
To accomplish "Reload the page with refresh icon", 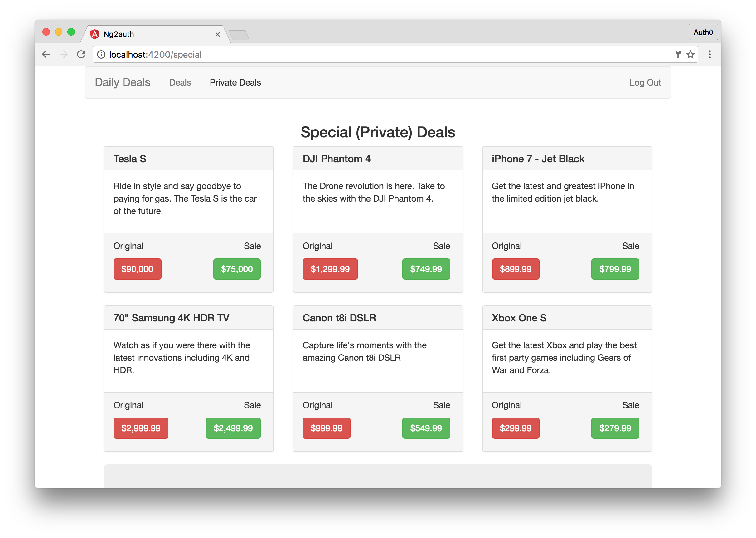I will (x=81, y=54).
